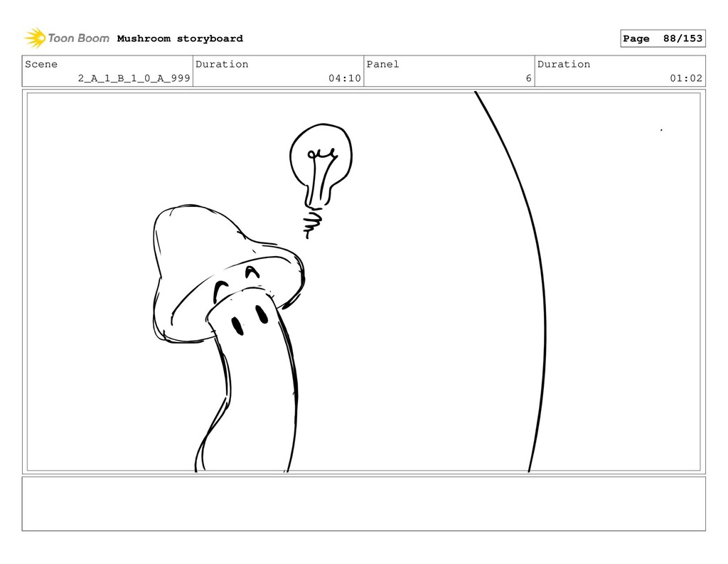Select scene name '2_A_1_B_1_0_A_999'
The image size is (728, 564).
point(134,78)
